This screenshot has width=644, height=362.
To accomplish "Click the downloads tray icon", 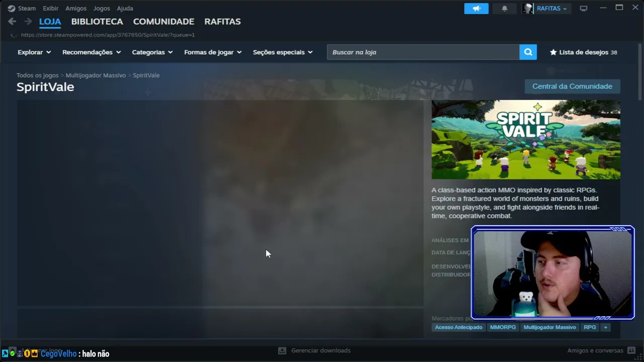I will [282, 350].
